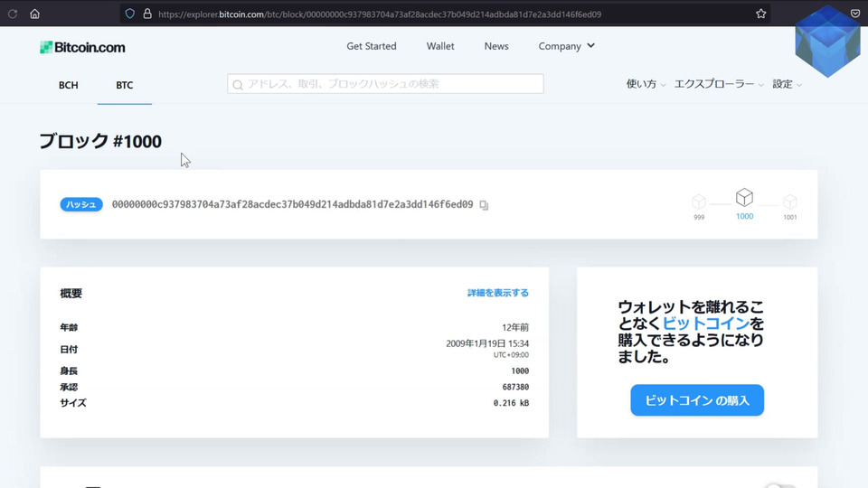This screenshot has height=488, width=868.
Task: Open the shield tracking protection icon
Action: click(129, 14)
